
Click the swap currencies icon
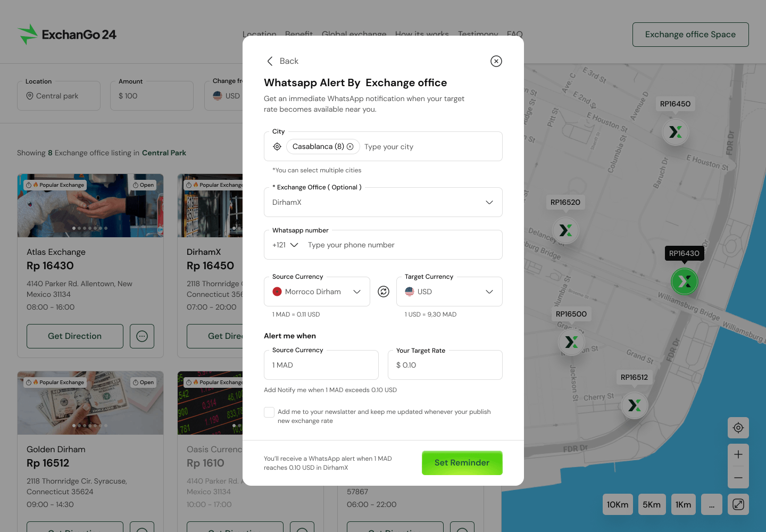(384, 291)
